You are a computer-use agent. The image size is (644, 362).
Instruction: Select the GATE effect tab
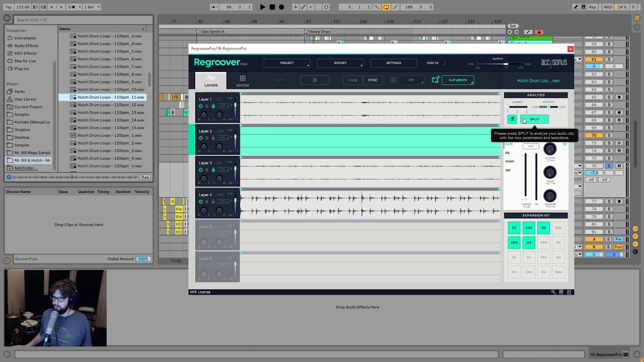click(509, 144)
